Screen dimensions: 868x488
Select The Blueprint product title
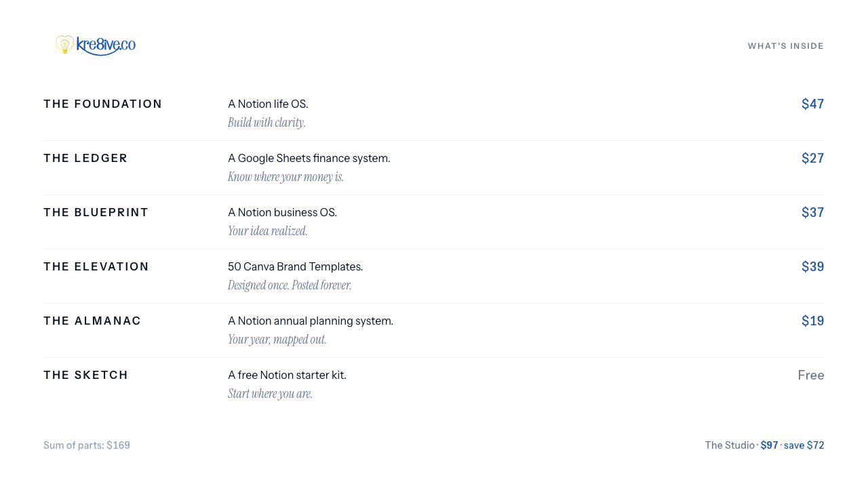[96, 212]
